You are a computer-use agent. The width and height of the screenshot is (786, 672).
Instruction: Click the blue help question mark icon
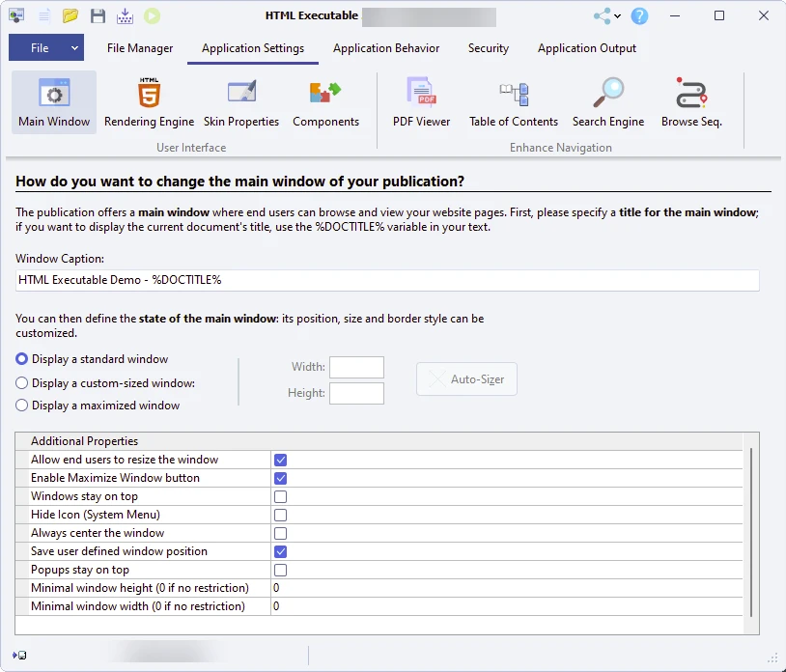[x=639, y=16]
